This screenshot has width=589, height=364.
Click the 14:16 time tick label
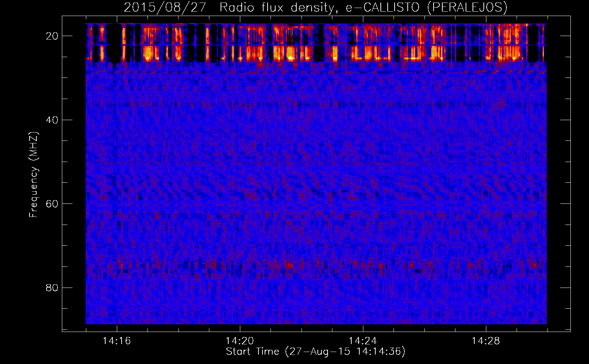[x=116, y=341]
